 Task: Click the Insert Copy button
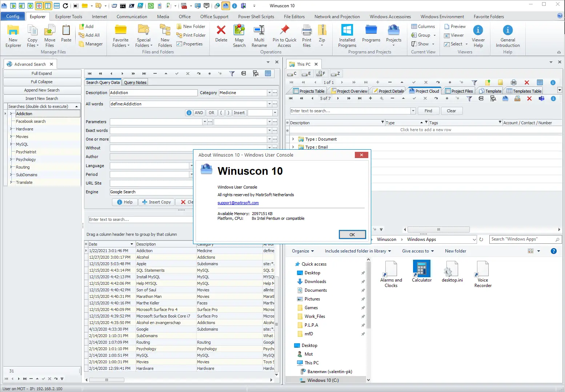[156, 202]
